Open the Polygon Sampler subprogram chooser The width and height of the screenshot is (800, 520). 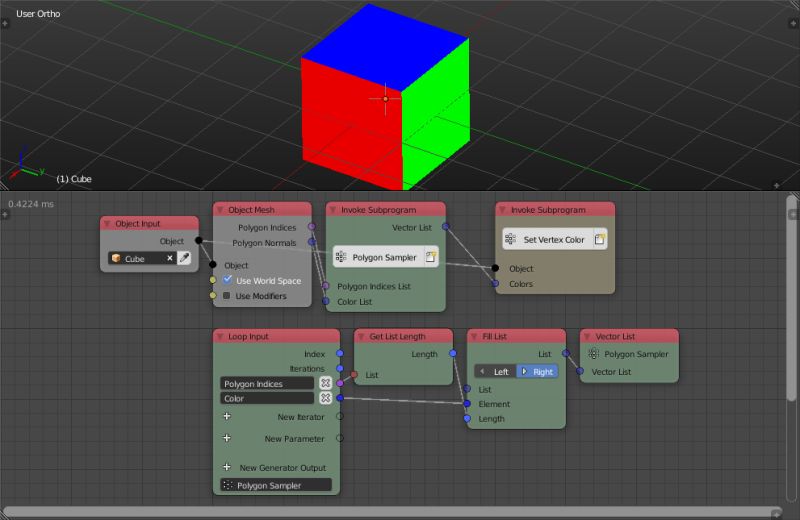379,257
